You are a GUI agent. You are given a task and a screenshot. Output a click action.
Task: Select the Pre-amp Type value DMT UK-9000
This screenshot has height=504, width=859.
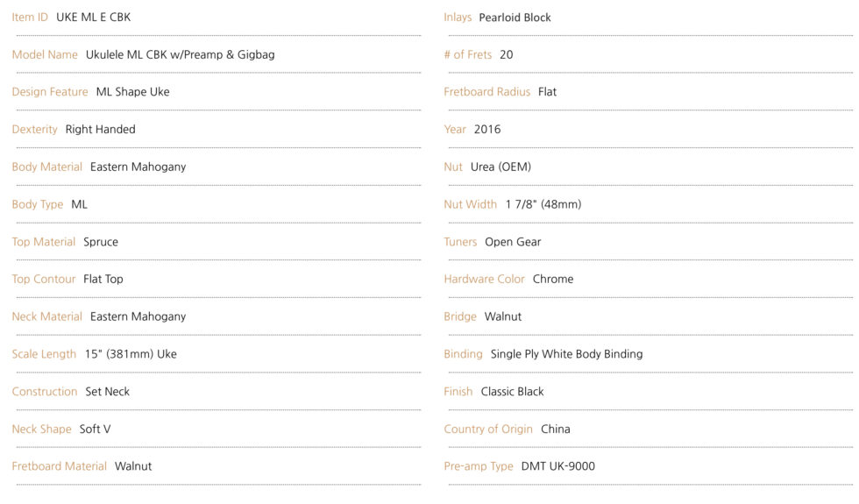(x=558, y=466)
